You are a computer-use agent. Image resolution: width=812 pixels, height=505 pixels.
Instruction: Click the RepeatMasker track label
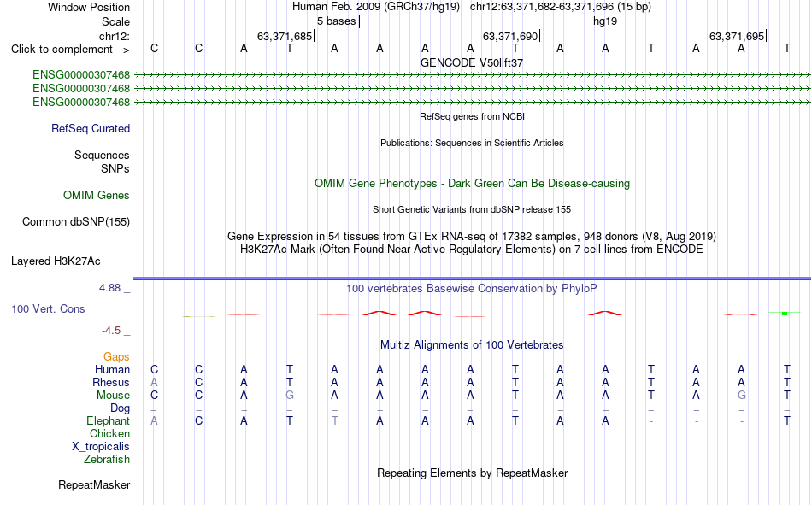(94, 484)
